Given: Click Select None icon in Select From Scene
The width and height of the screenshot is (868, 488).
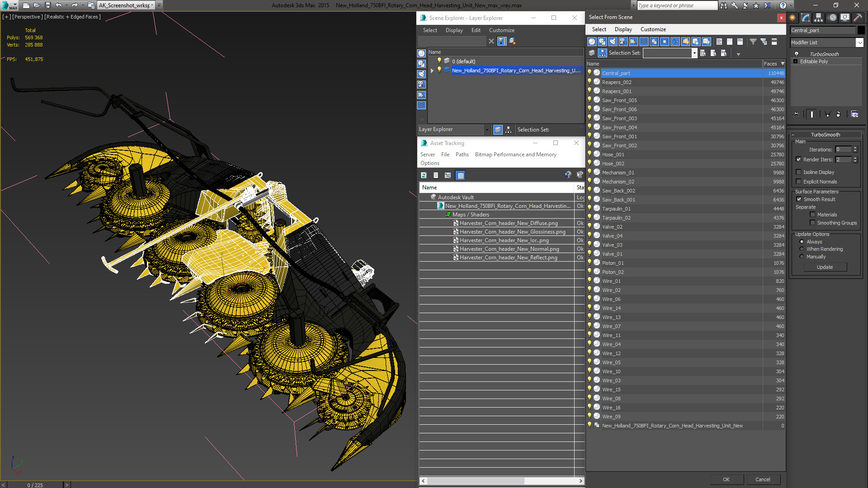Looking at the screenshot, I should coord(730,42).
